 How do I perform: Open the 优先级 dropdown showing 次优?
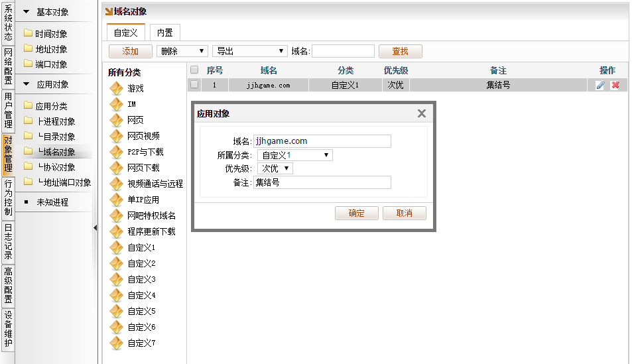[x=275, y=168]
